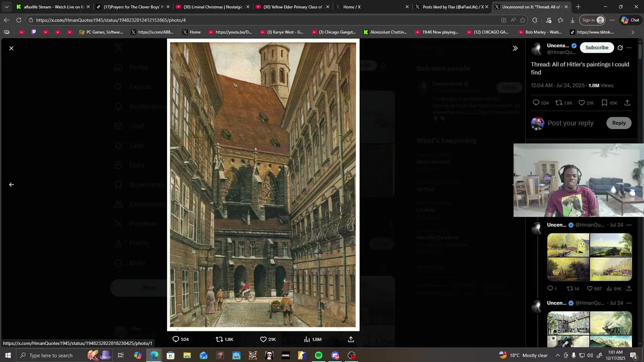Open the Uncensored profile name in main post

pyautogui.click(x=558, y=46)
